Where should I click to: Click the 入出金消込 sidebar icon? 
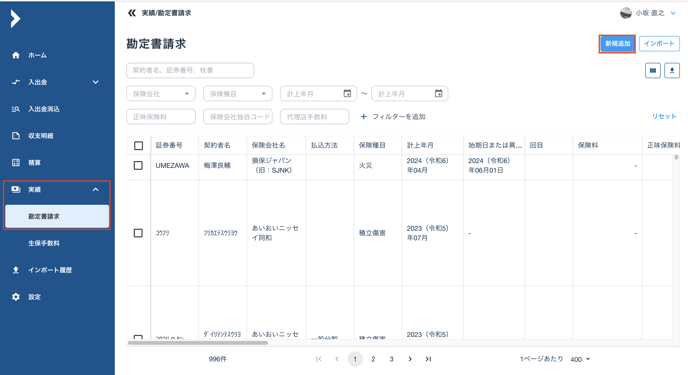[x=16, y=109]
